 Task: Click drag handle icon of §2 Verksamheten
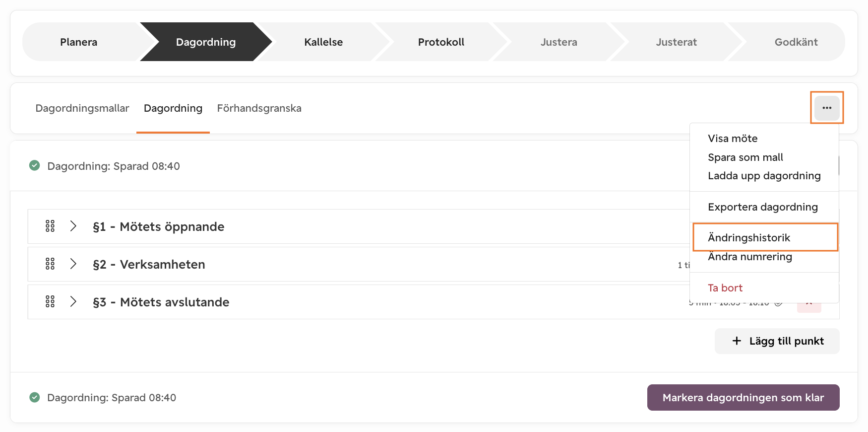(x=50, y=264)
